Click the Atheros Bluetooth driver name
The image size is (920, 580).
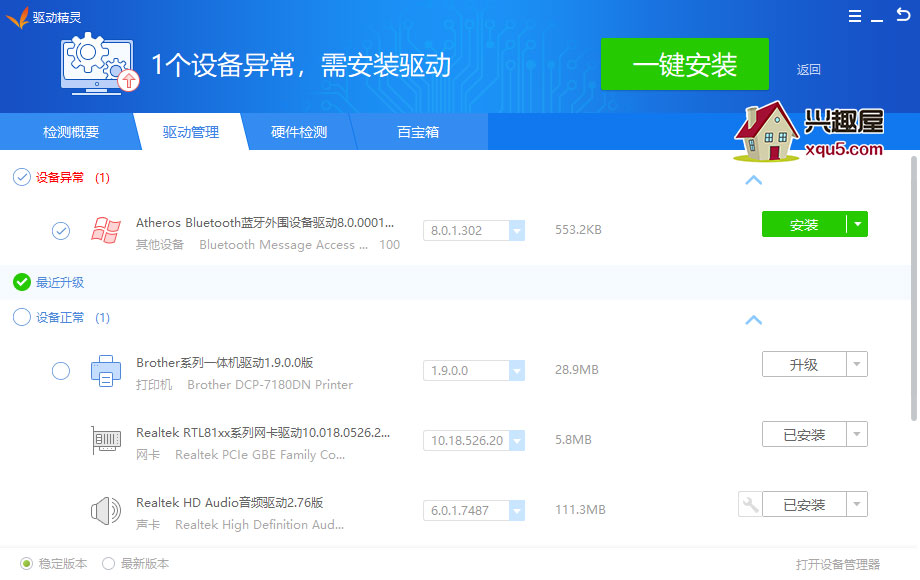pyautogui.click(x=265, y=222)
